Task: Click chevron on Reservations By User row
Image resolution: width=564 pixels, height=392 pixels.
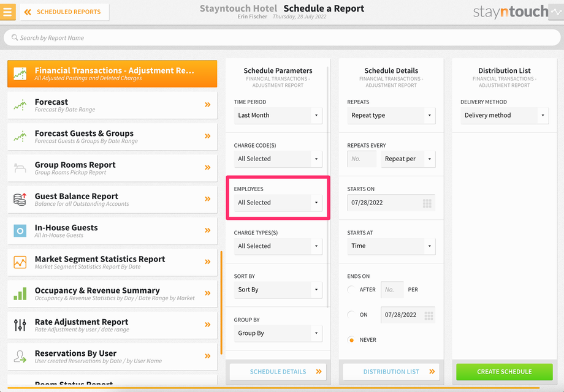Action: point(208,356)
